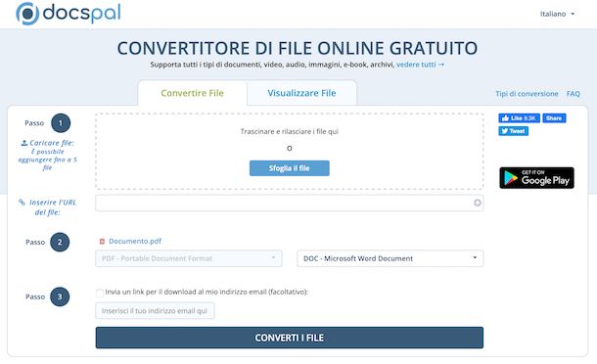Viewport: 597px width, 364px height.
Task: Switch to the Convertire File tab
Action: pyautogui.click(x=192, y=93)
